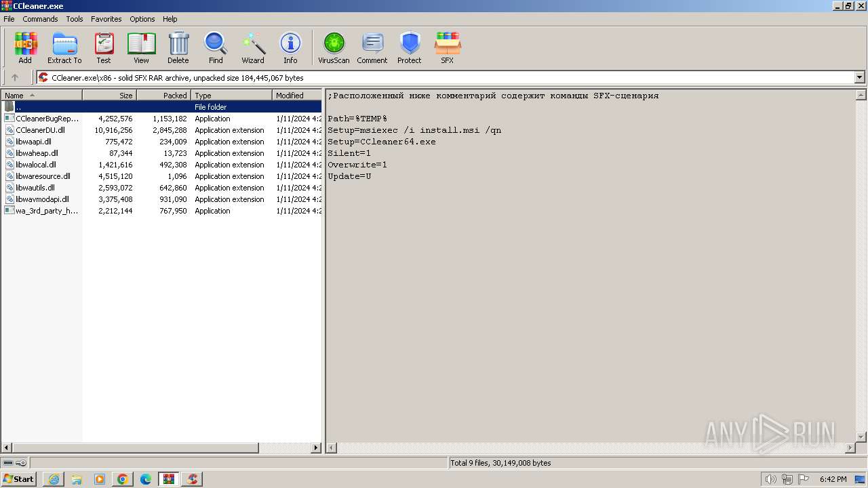Click the Add toolbar icon
The image size is (868, 488).
[x=25, y=47]
